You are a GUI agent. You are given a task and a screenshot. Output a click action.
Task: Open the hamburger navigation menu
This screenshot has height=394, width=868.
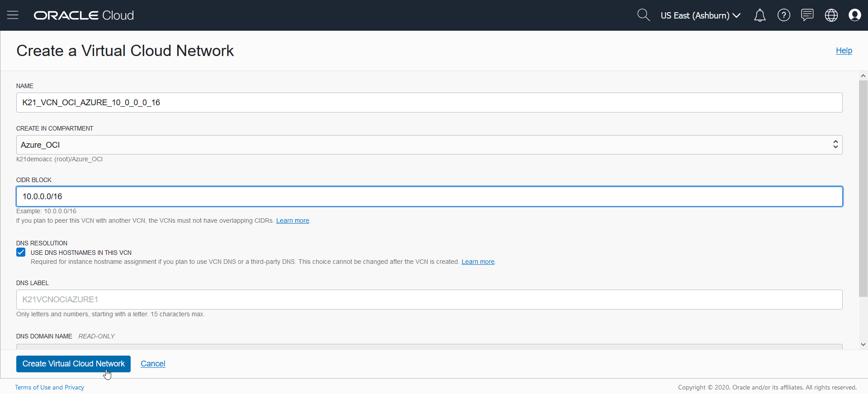click(13, 15)
